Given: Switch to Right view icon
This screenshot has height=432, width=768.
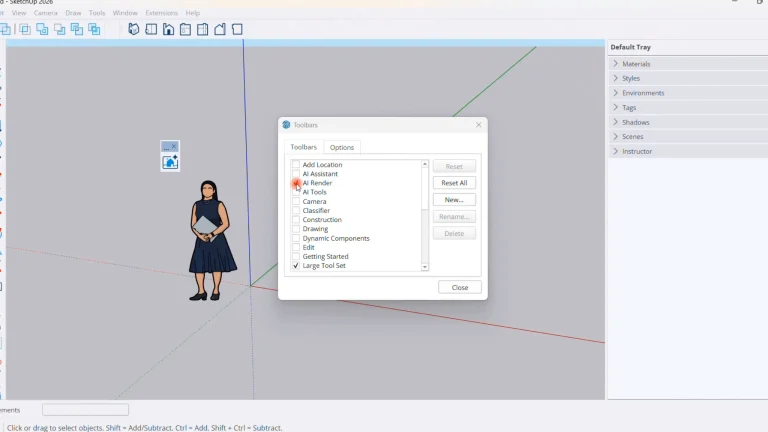Looking at the screenshot, I should click(x=186, y=29).
